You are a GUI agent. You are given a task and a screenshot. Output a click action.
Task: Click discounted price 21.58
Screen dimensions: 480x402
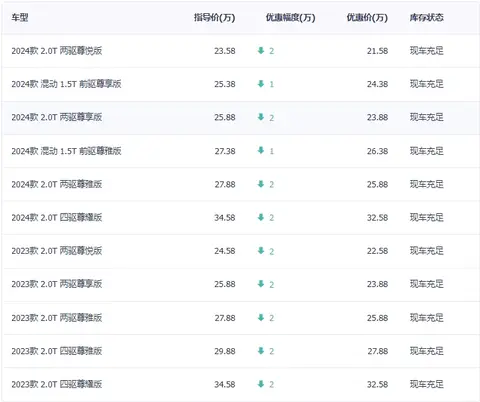click(377, 51)
